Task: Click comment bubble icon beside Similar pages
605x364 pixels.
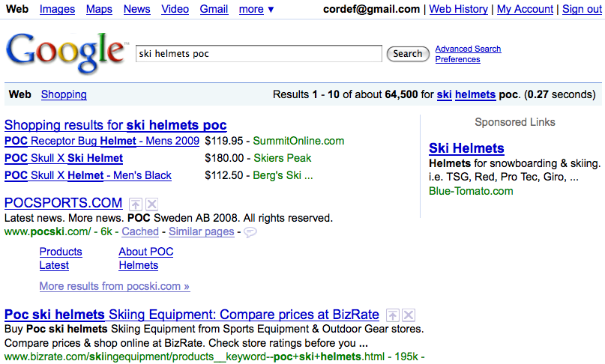Action: 250,232
